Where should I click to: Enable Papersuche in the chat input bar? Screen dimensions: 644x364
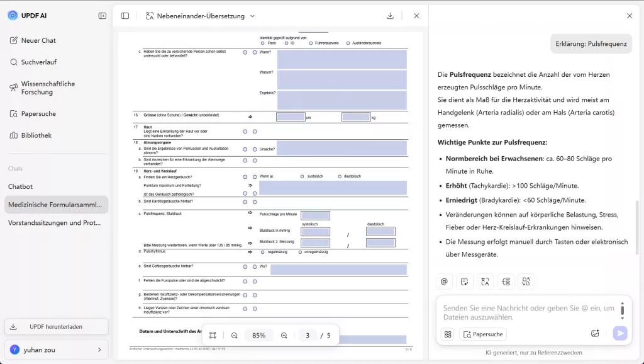pyautogui.click(x=482, y=334)
